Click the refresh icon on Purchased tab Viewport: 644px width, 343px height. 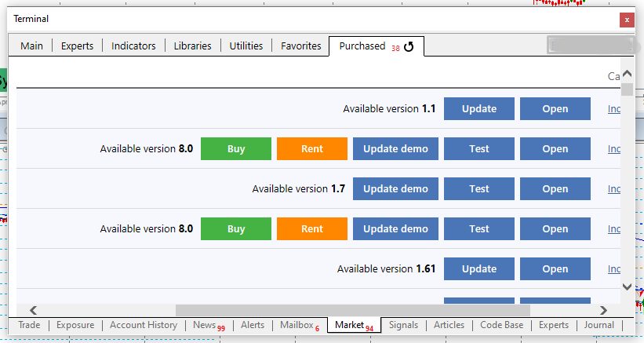(409, 47)
